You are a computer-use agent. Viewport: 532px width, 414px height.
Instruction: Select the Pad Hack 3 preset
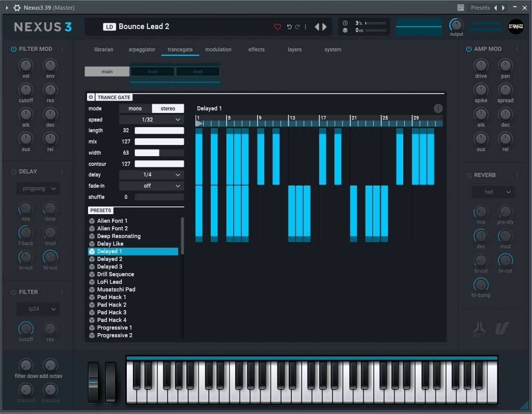tap(133, 312)
